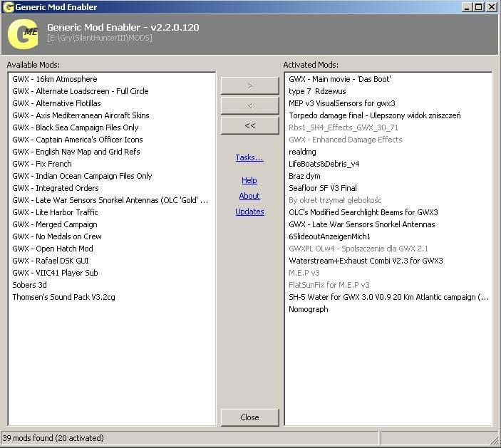Click the GME logo icon in header
Screen dimensions: 501x448
22,33
